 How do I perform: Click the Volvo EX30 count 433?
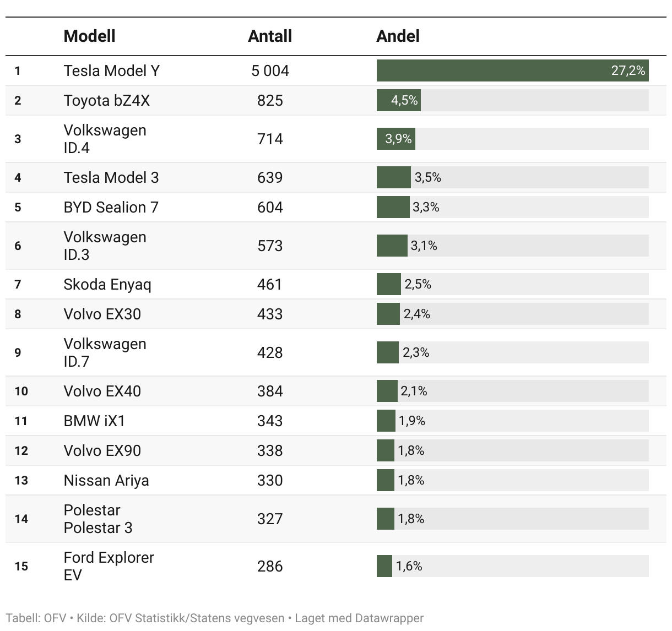coord(270,314)
